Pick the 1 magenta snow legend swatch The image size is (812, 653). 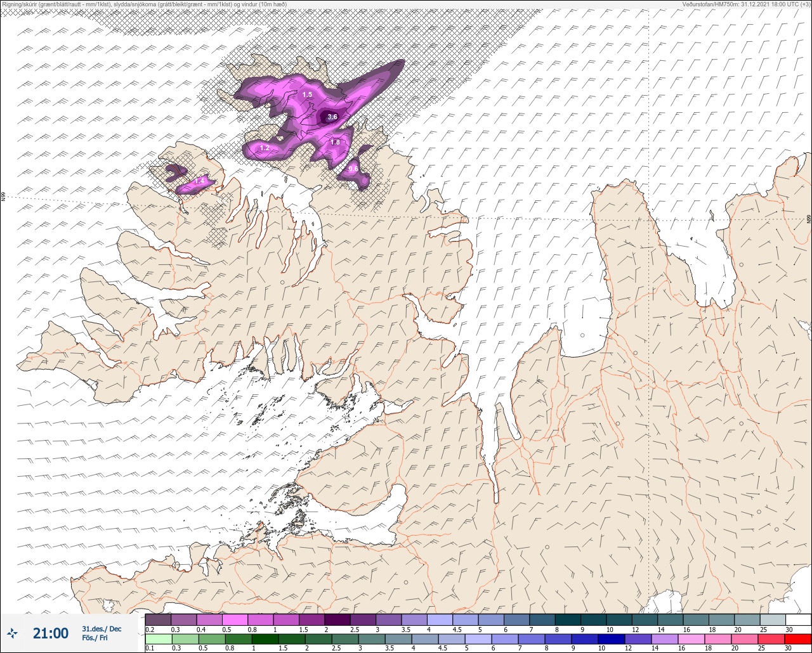point(286,619)
